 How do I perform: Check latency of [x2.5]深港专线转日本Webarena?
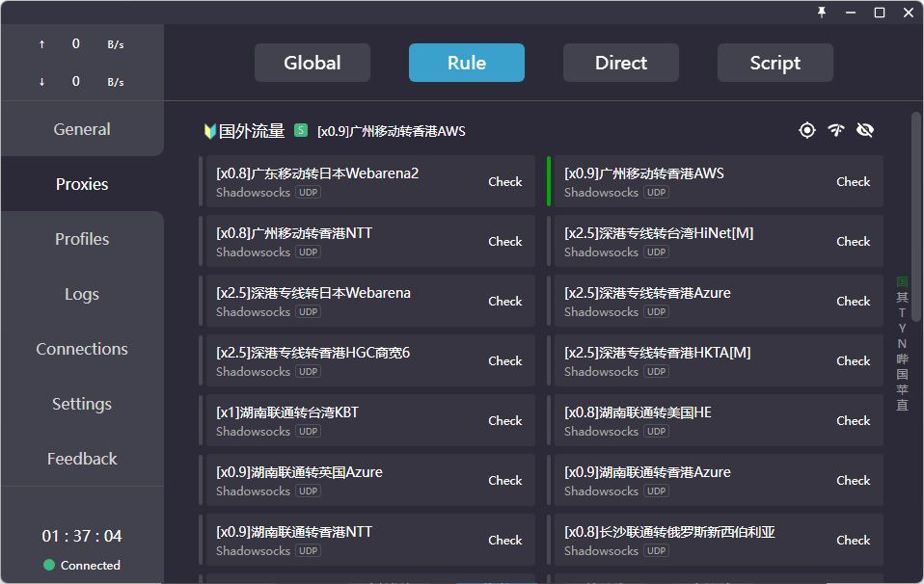tap(505, 302)
